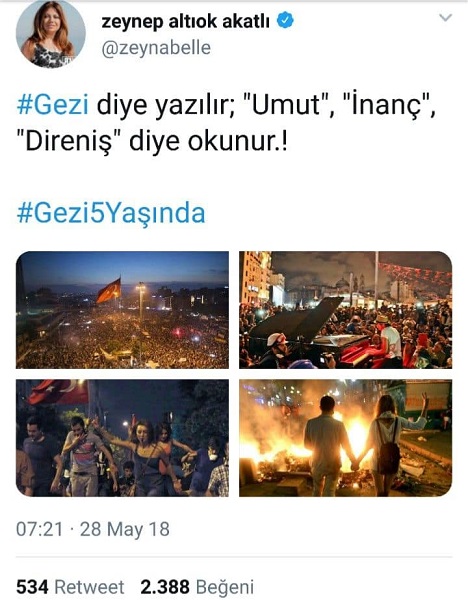
Task: Show the 534 Retweet list
Action: pyautogui.click(x=70, y=587)
